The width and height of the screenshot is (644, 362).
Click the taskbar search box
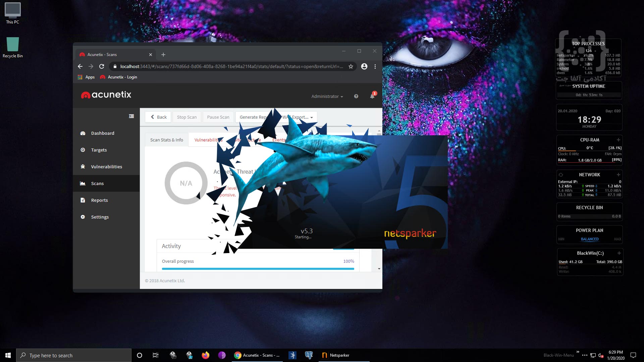74,355
